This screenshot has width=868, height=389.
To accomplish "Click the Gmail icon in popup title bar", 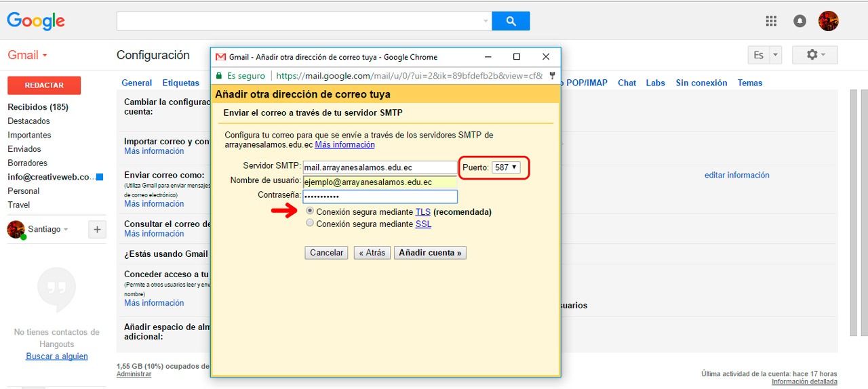I will (220, 57).
